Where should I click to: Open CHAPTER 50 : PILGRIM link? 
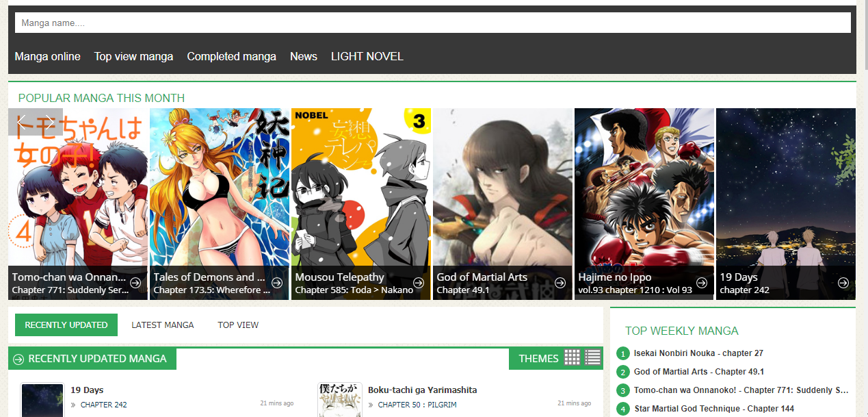pos(417,405)
